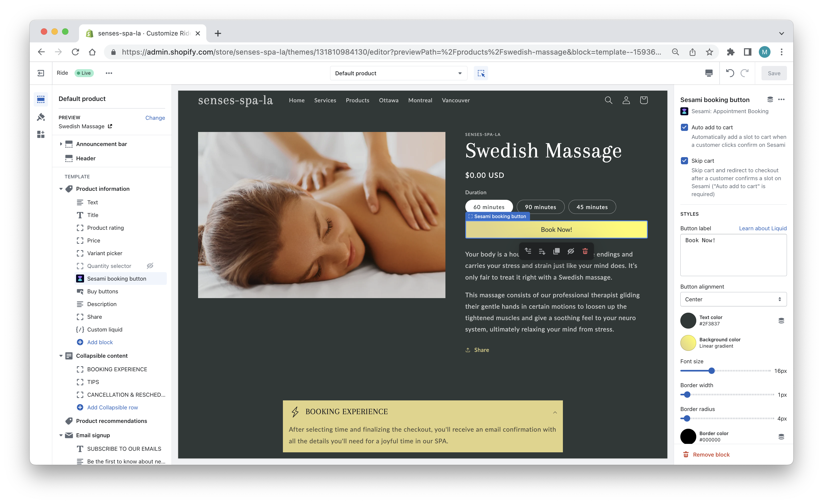Select the 90 minutes duration option

tap(540, 207)
